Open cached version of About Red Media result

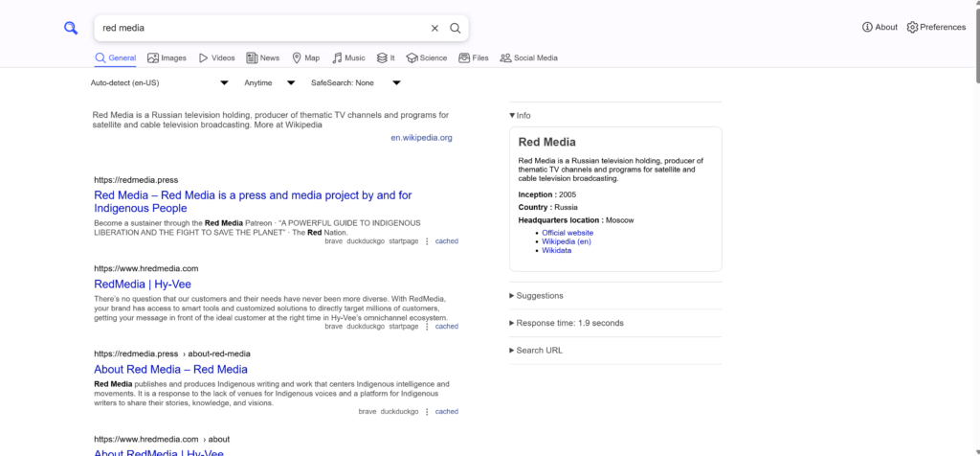click(x=447, y=412)
